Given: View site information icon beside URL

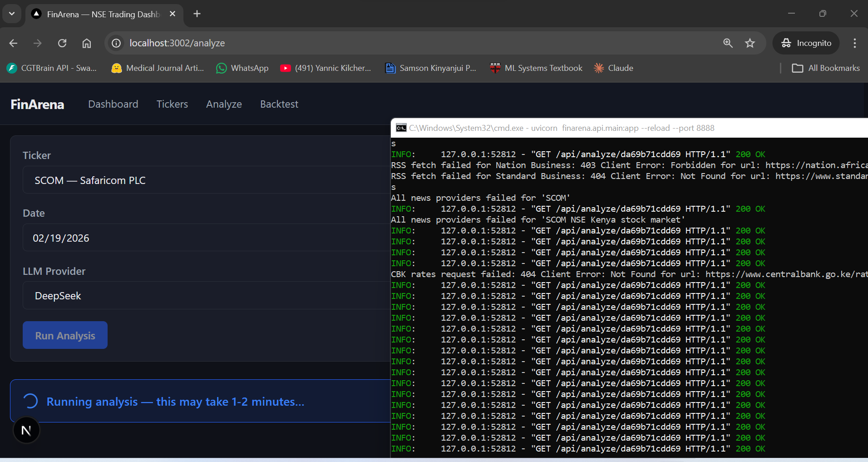Looking at the screenshot, I should coord(117,43).
